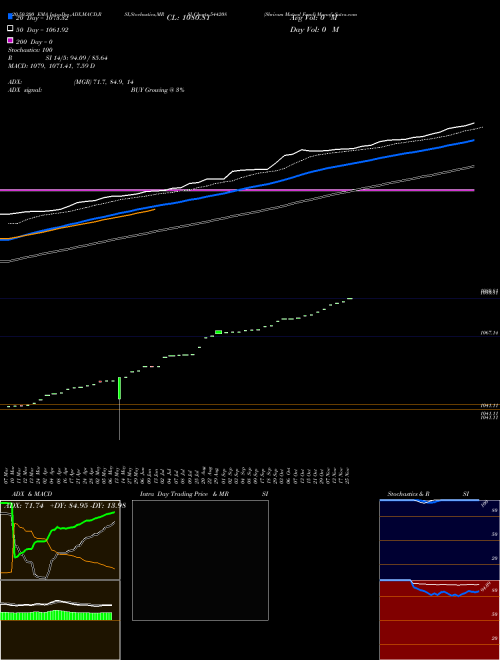
Task: Click the ADX +DY -DY readout text
Action: point(65,506)
